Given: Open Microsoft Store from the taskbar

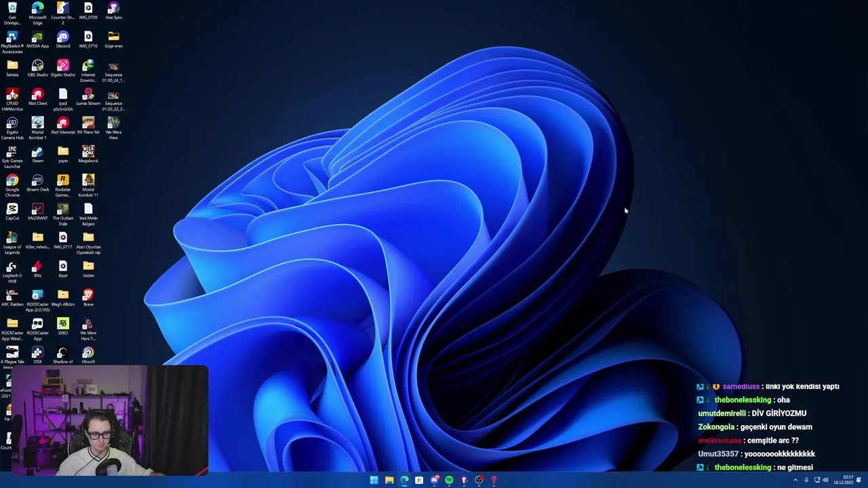Looking at the screenshot, I should click(419, 480).
